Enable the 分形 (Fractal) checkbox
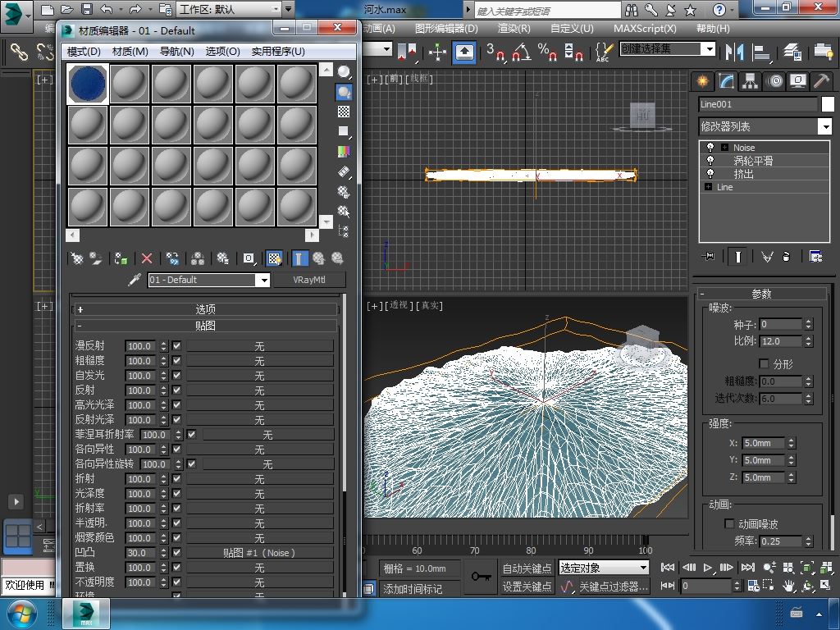This screenshot has width=840, height=630. pyautogui.click(x=765, y=363)
